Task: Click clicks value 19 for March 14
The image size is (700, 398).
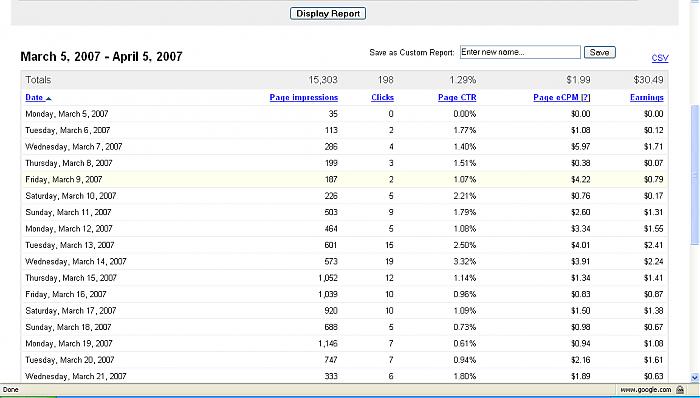Action: (x=389, y=261)
